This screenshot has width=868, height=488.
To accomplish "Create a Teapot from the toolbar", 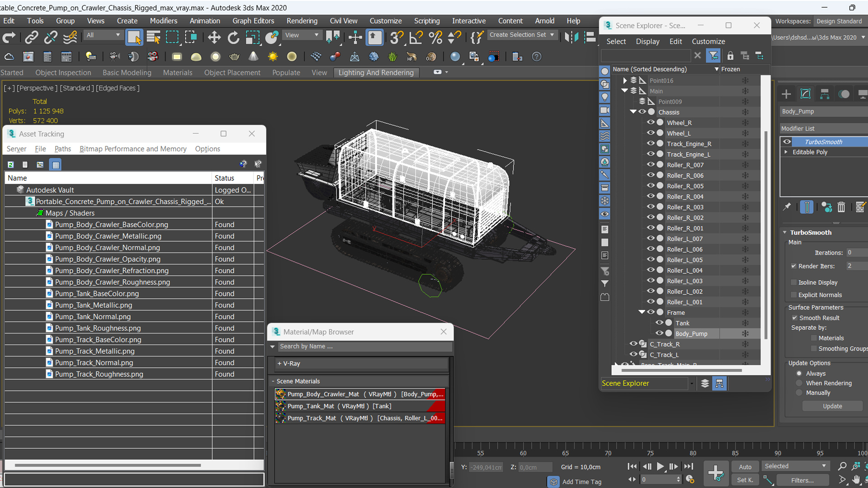I will click(x=234, y=57).
